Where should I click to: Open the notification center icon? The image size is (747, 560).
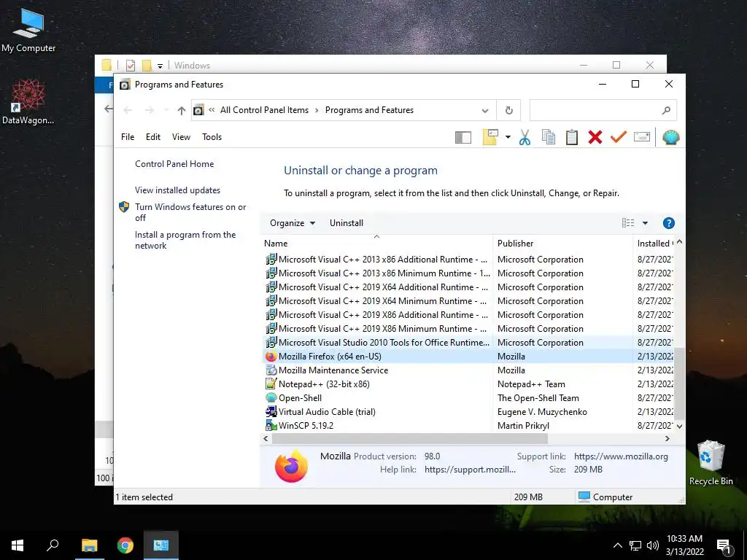[x=724, y=546]
